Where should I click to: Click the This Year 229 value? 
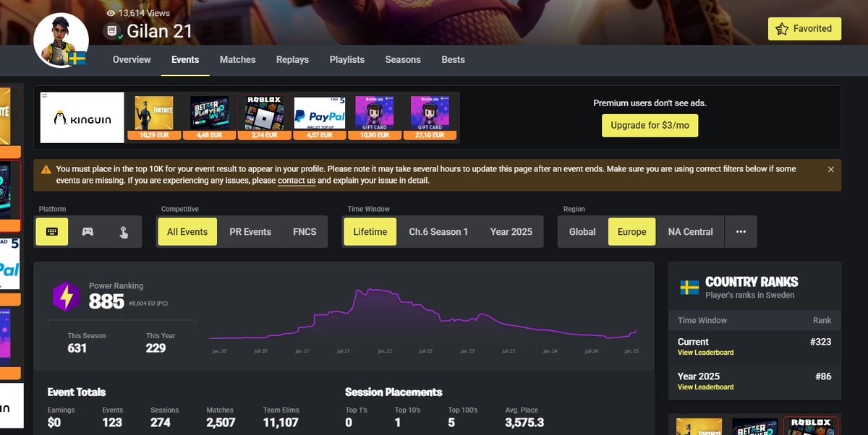(156, 348)
